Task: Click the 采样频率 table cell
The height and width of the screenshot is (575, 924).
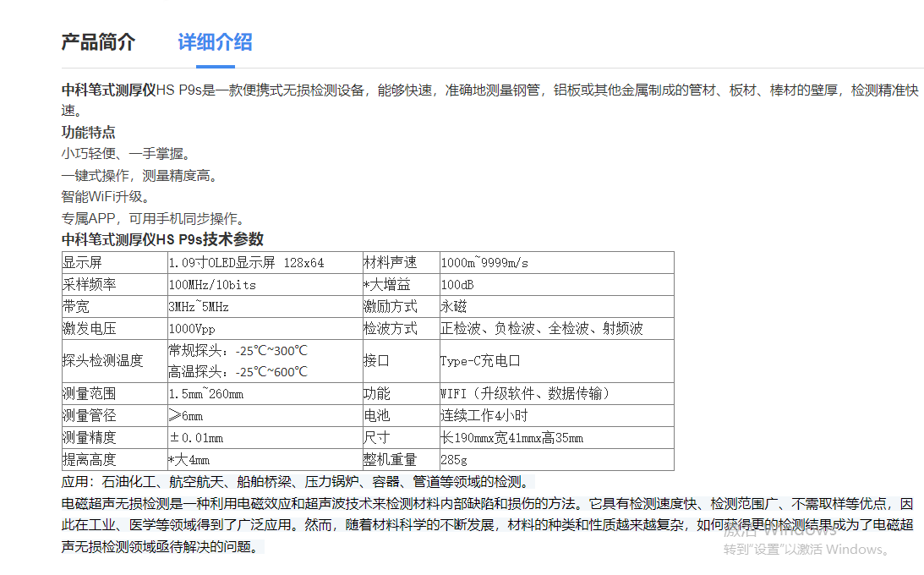Action: [114, 285]
